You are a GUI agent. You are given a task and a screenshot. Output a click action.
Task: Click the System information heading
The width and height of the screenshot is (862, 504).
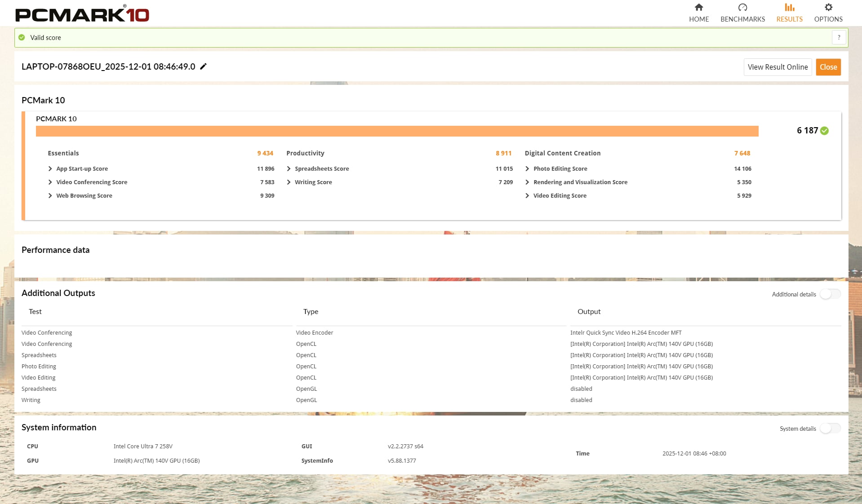(59, 428)
